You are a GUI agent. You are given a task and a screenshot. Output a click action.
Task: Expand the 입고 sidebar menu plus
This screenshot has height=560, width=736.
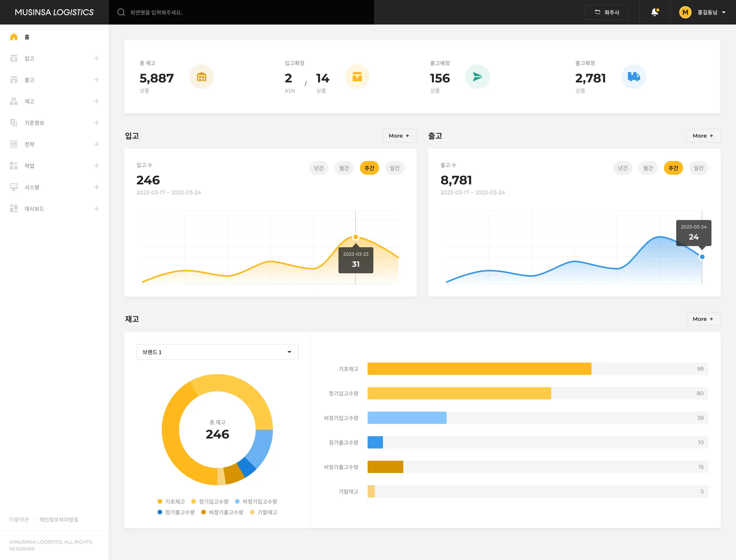click(97, 58)
